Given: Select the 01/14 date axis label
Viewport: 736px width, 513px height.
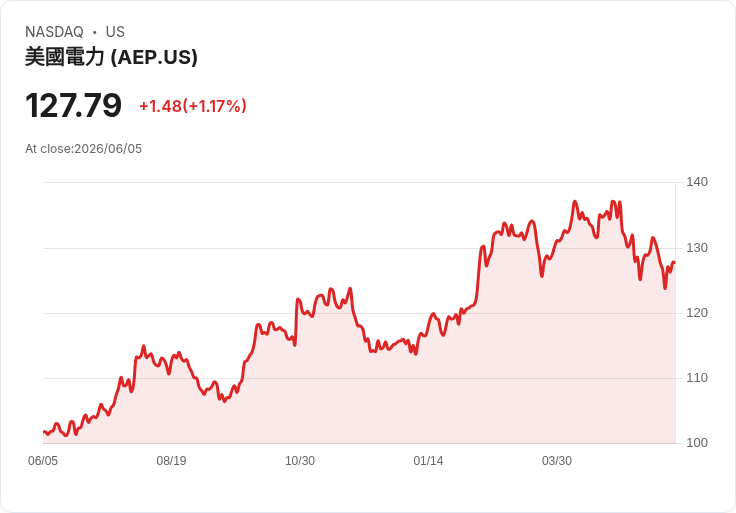Looking at the screenshot, I should [428, 461].
